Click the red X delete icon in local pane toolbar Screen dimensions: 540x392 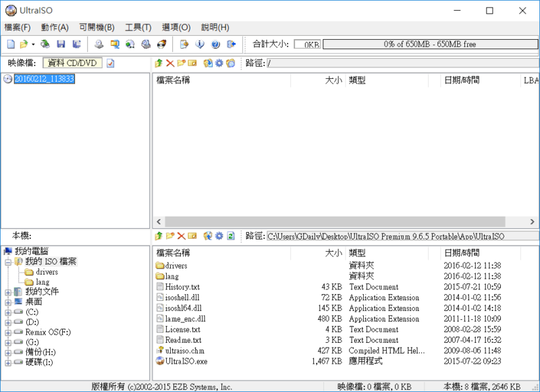pyautogui.click(x=181, y=235)
